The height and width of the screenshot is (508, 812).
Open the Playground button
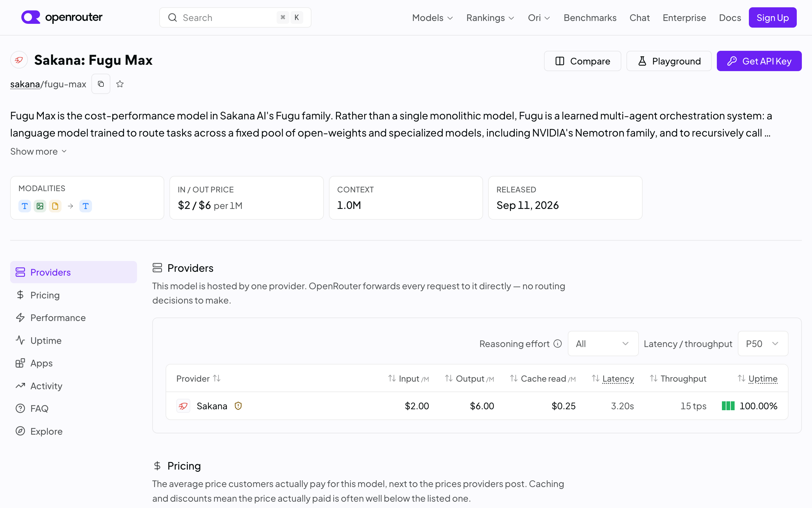[669, 61]
